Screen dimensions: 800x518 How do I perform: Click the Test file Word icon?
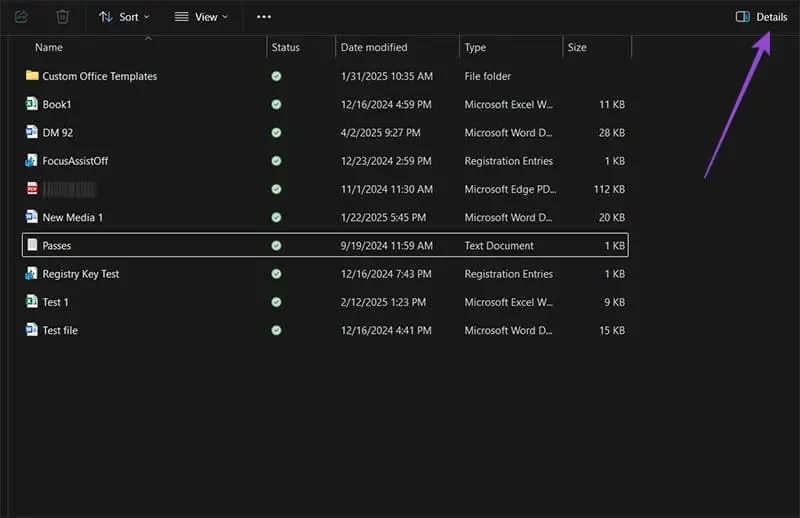pyautogui.click(x=32, y=330)
